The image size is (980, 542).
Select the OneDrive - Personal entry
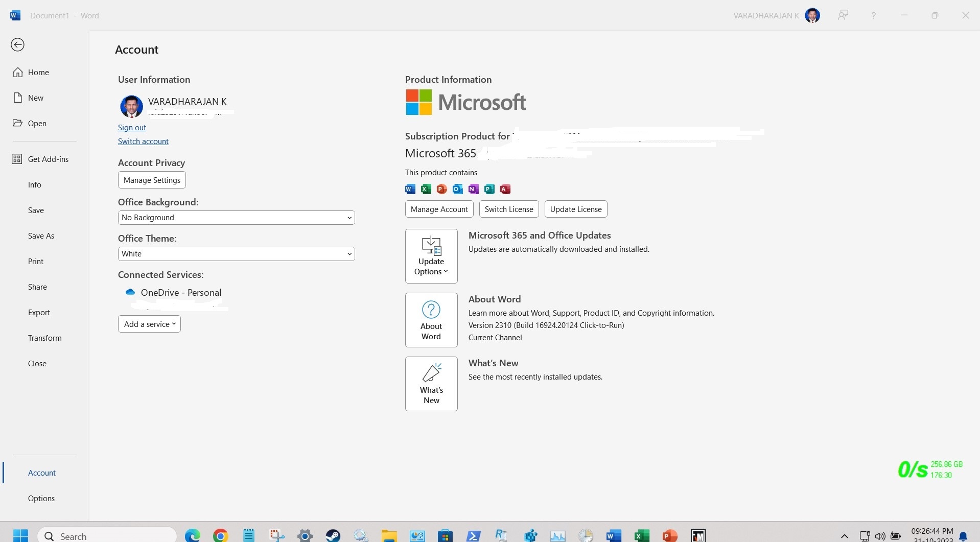(181, 293)
